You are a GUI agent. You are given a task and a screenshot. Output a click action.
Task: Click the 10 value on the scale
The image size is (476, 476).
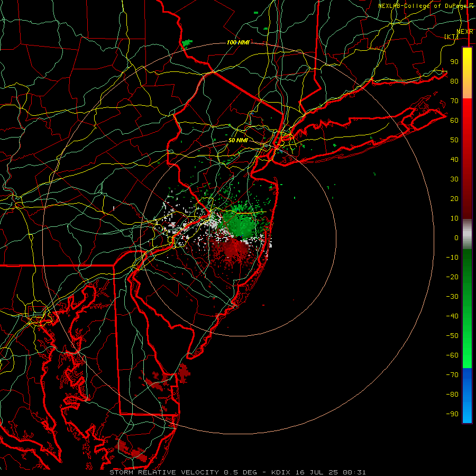pyautogui.click(x=454, y=218)
